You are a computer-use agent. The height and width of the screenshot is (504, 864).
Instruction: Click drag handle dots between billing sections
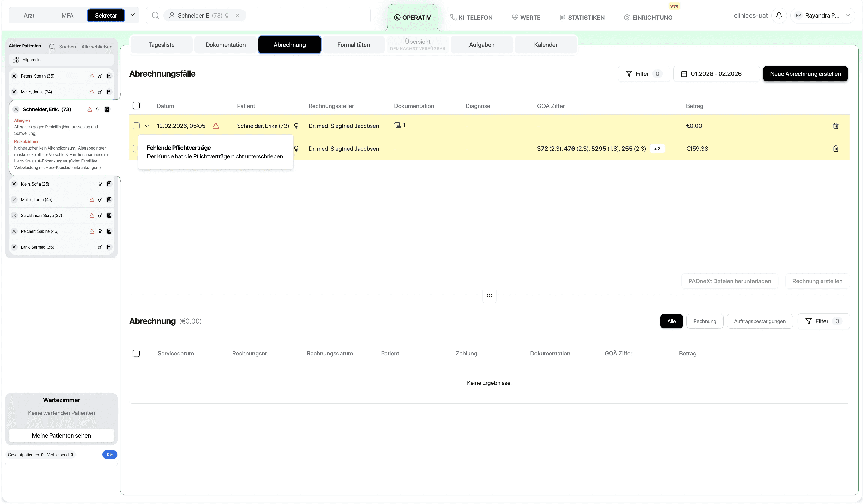(x=489, y=295)
